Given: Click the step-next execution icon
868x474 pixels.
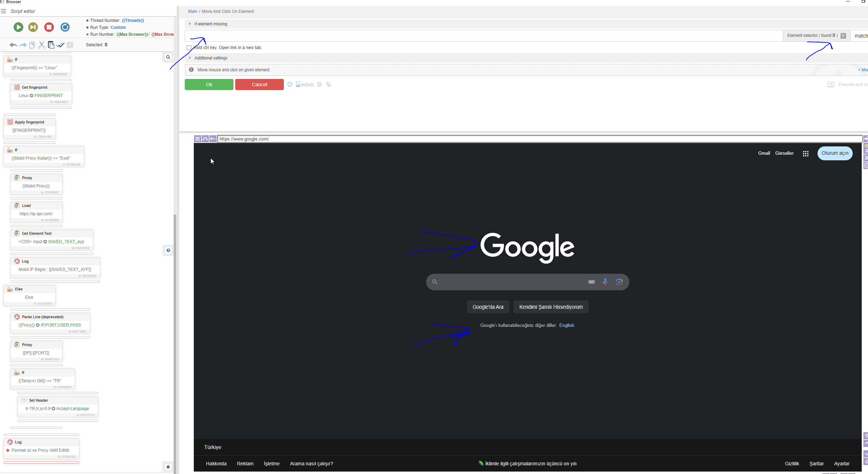Looking at the screenshot, I should [x=33, y=27].
